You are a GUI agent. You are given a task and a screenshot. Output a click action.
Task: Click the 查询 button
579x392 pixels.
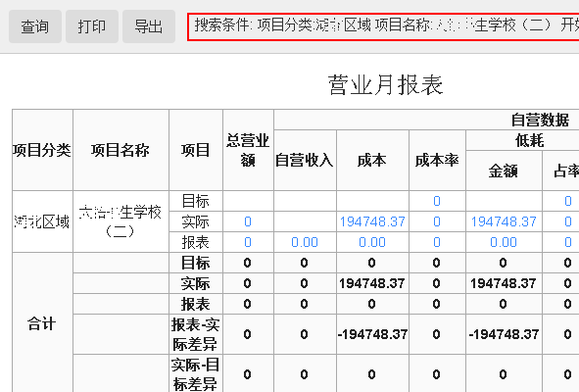coord(35,26)
